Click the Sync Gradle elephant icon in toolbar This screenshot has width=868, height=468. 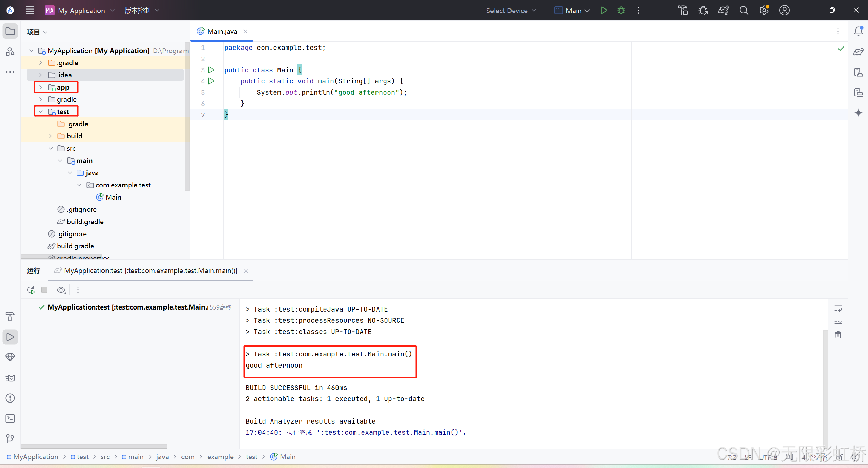click(x=723, y=10)
